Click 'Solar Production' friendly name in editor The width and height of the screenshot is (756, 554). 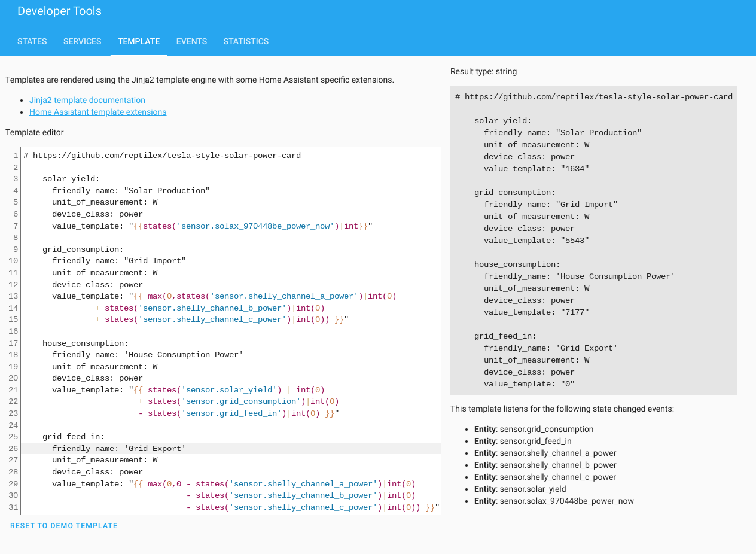pos(167,191)
